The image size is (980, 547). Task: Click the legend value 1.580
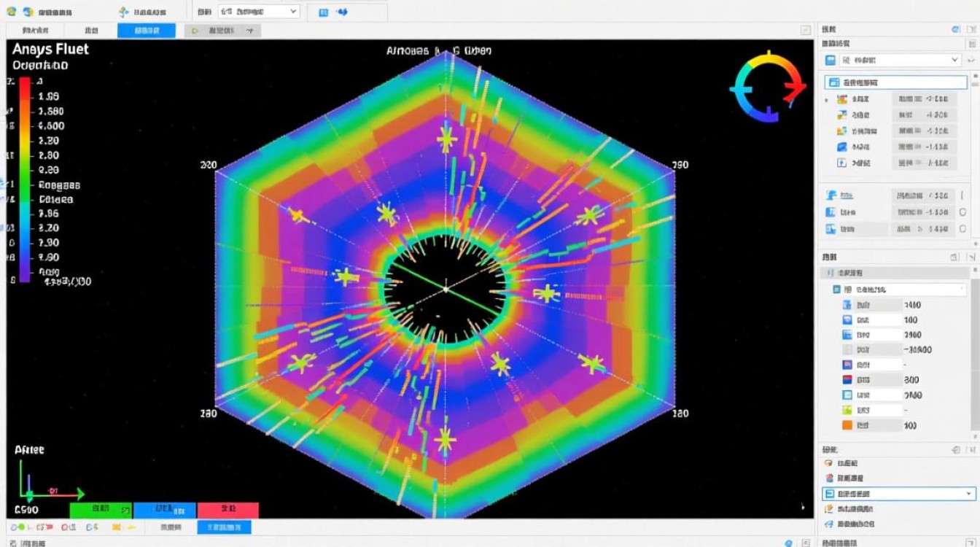pyautogui.click(x=50, y=111)
